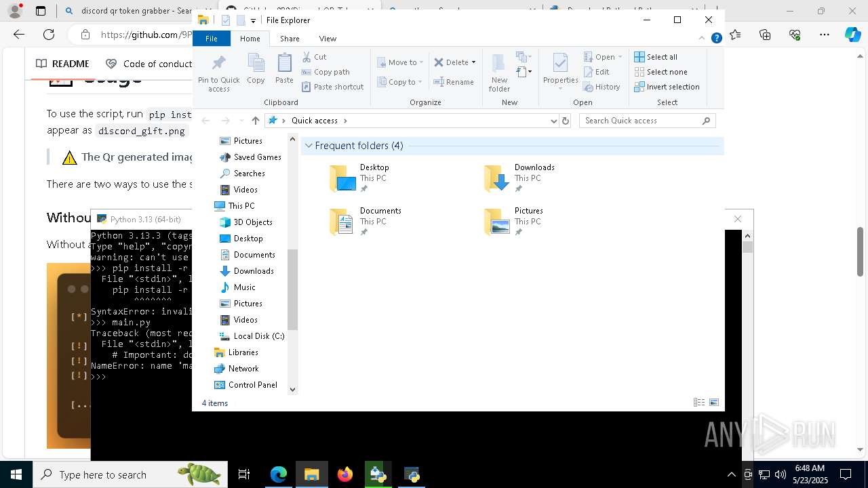The height and width of the screenshot is (488, 868).
Task: Open Edge browser favorites star icon
Action: pos(736,35)
